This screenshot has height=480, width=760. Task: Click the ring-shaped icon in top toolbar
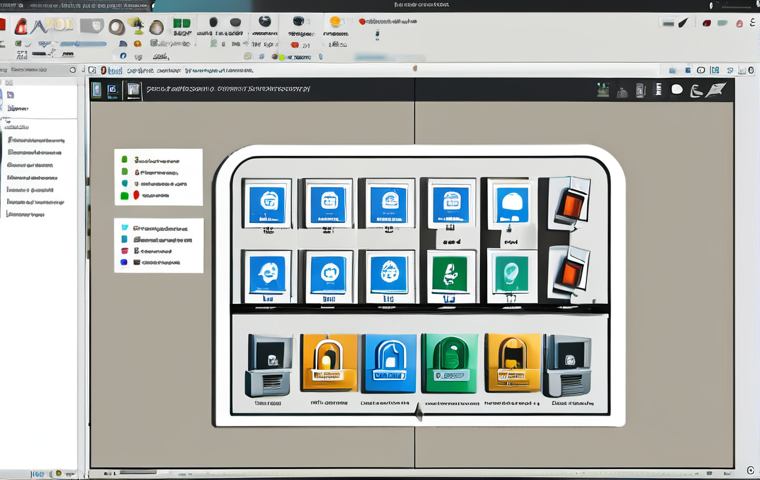[x=116, y=27]
